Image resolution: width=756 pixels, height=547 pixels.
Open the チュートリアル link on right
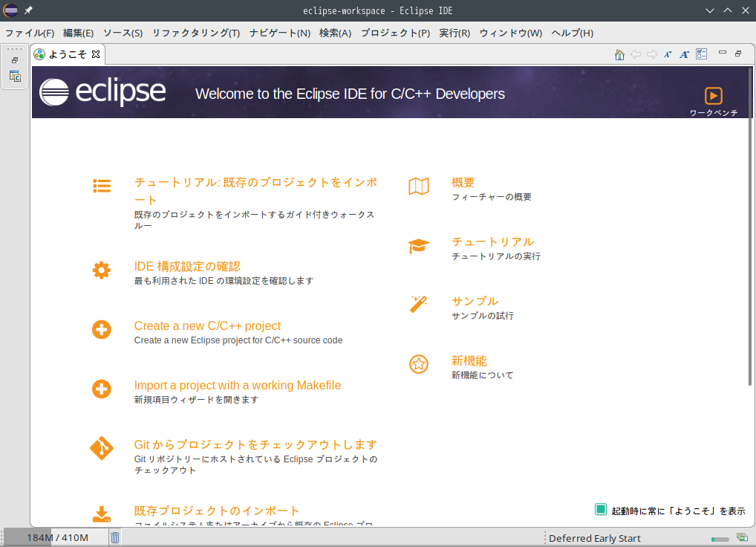pos(493,242)
